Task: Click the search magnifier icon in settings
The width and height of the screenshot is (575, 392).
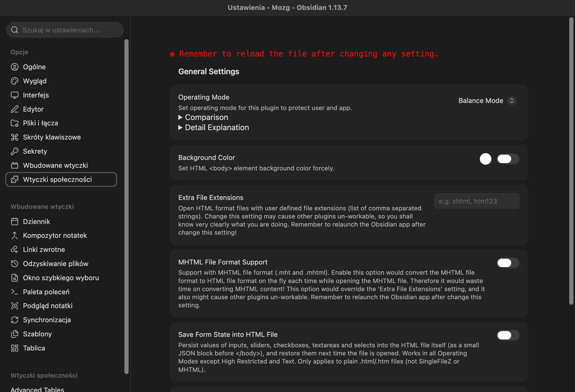Action: [15, 30]
